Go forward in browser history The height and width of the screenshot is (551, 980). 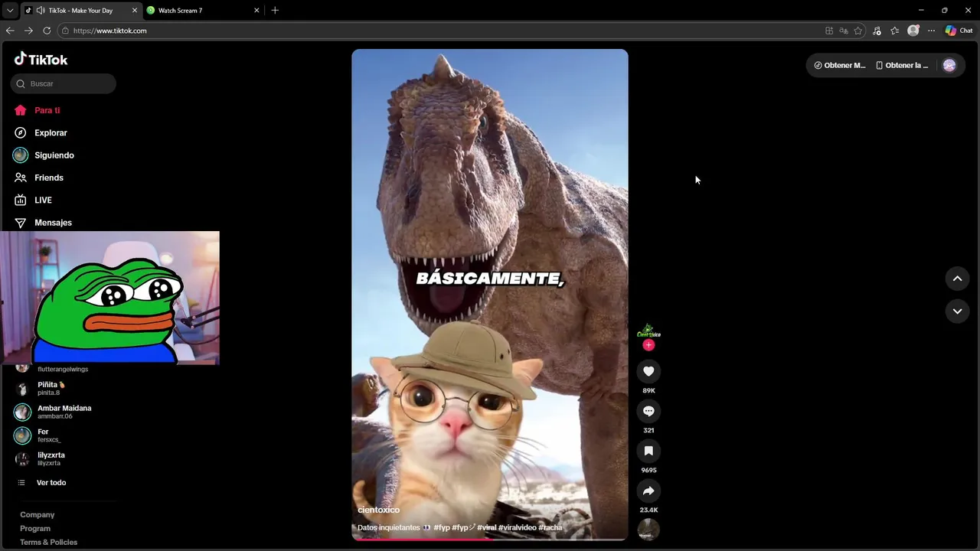(28, 31)
